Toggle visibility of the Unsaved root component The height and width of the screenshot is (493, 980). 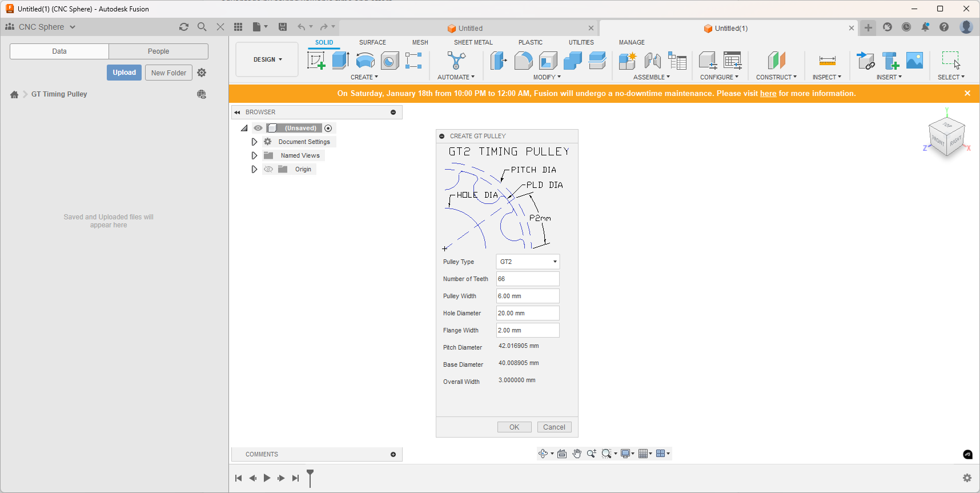[258, 128]
